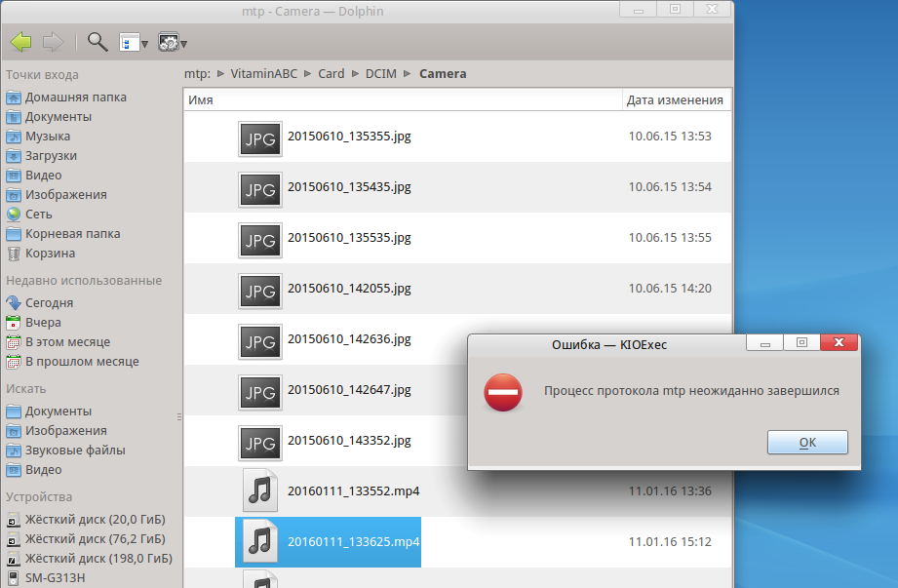Open Сеть network place

point(29,215)
